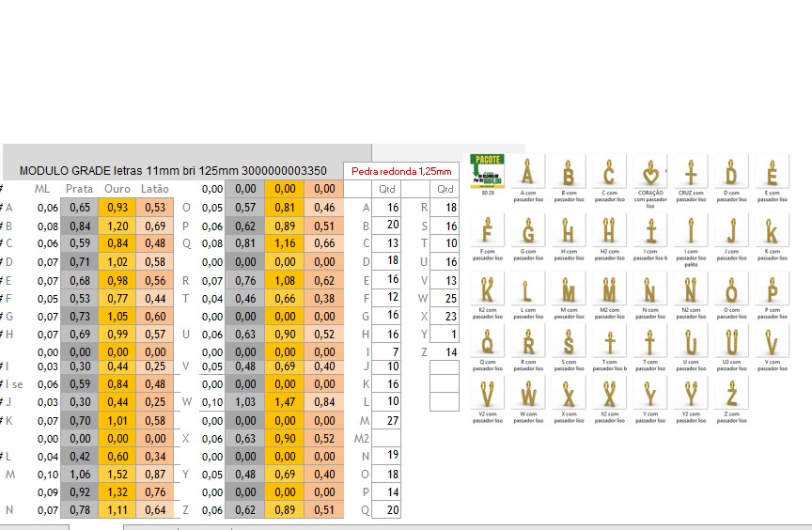Viewport: 812px width, 530px height.
Task: Click the Latão column header
Action: click(x=155, y=189)
